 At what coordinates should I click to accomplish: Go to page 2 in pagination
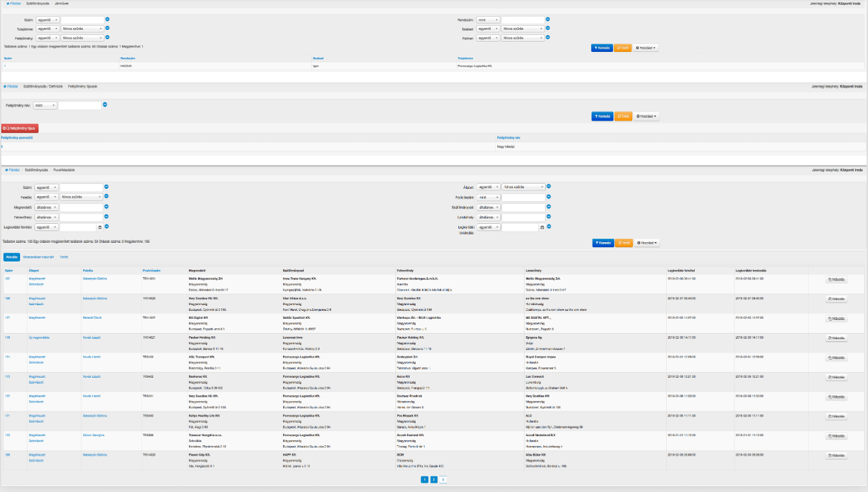coord(434,480)
